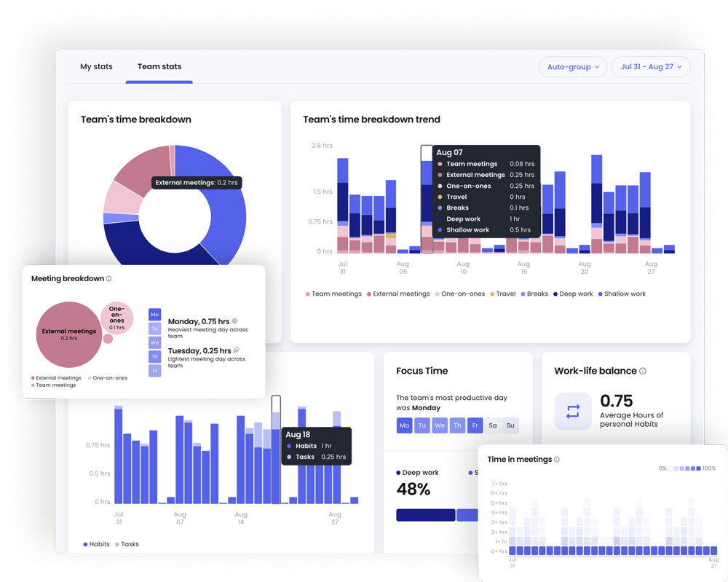Image resolution: width=728 pixels, height=582 pixels.
Task: Toggle the Deep work legend item in the trend chart
Action: [x=573, y=294]
